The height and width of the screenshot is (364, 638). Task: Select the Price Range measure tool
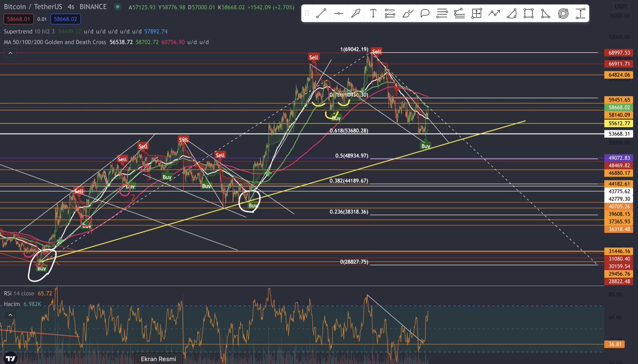[x=476, y=14]
